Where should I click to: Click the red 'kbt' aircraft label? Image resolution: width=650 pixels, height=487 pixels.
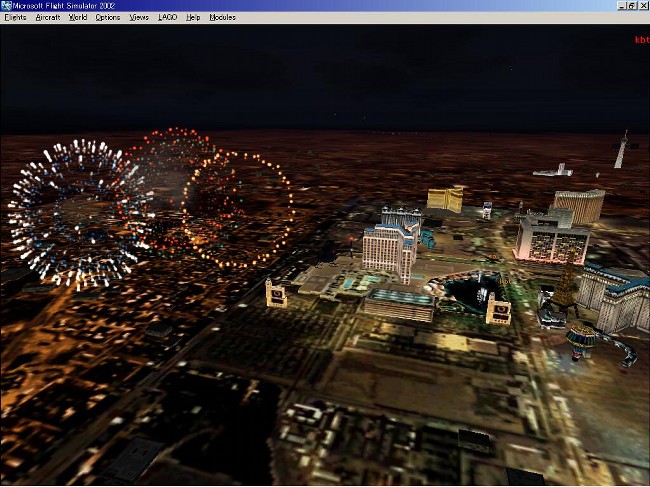[x=642, y=40]
